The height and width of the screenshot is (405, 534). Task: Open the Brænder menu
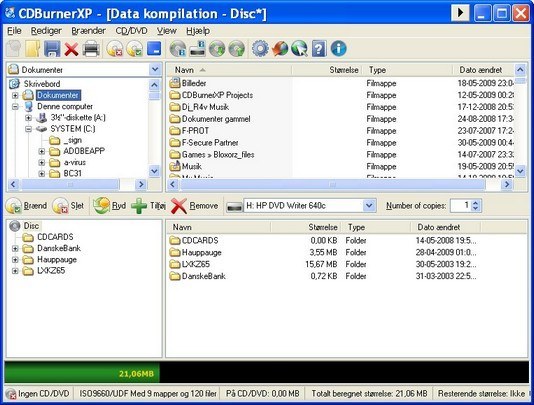tap(88, 31)
